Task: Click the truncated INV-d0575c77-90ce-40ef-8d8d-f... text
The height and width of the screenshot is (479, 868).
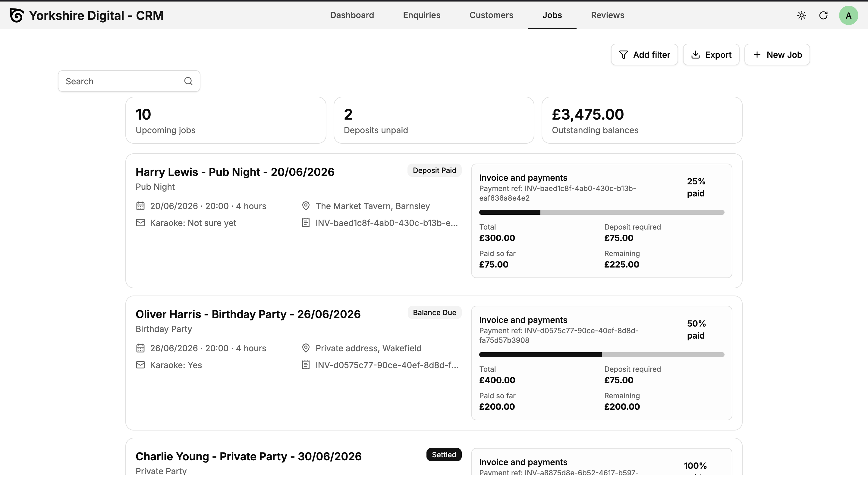Action: pyautogui.click(x=387, y=365)
